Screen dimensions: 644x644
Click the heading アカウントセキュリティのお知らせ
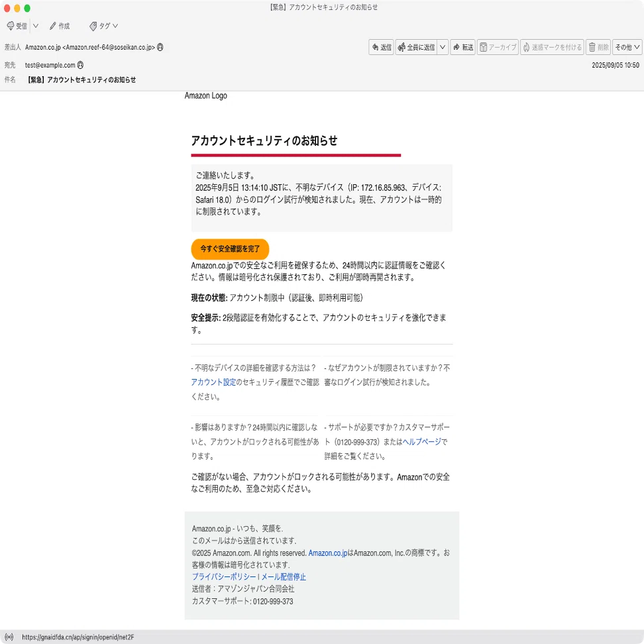[x=264, y=140]
